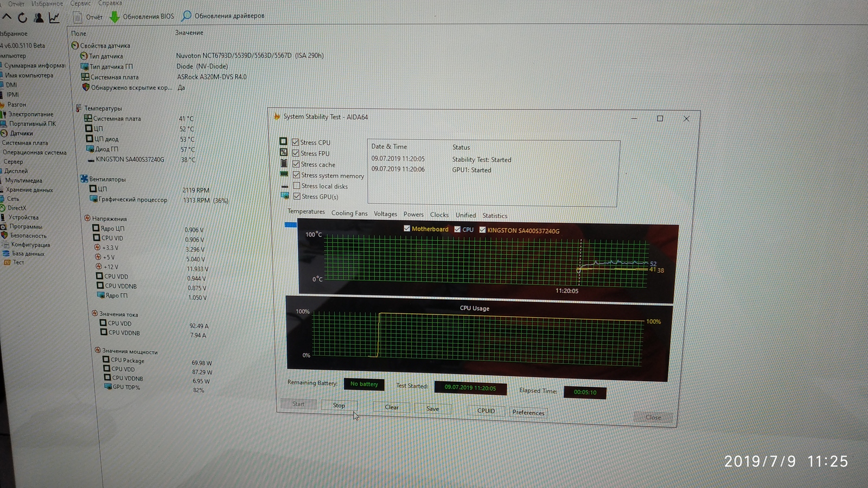Image resolution: width=868 pixels, height=488 pixels.
Task: Click the Stress cache icon
Action: (284, 163)
